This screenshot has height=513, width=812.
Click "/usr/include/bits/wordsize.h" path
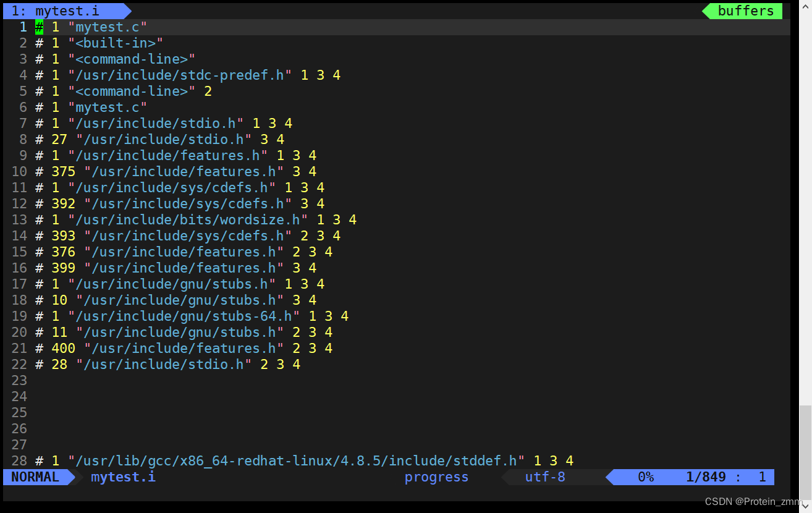tap(188, 219)
